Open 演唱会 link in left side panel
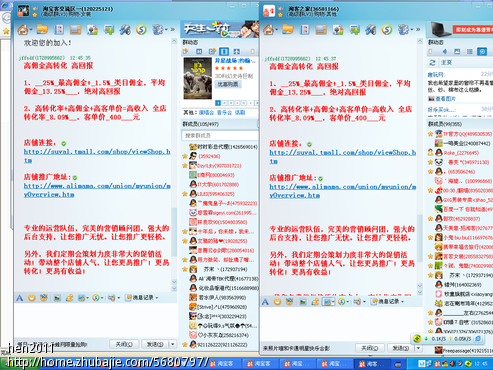Image resolution: width=493 pixels, height=370 pixels. coord(206,113)
